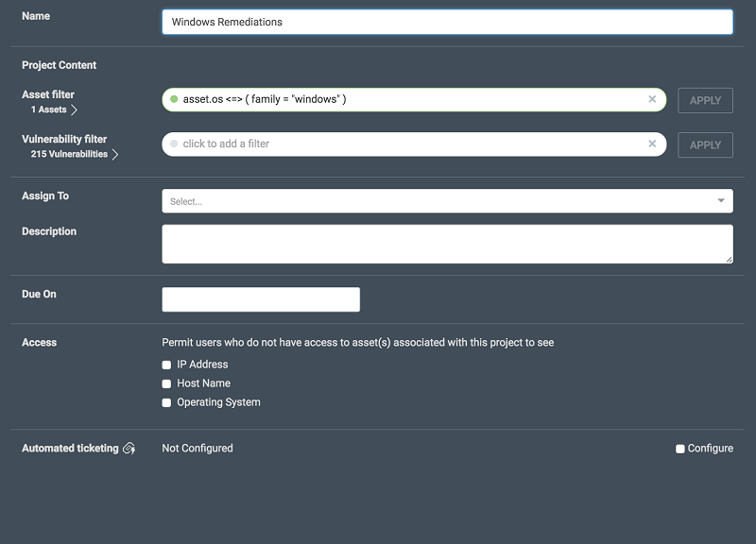The image size is (756, 544).
Task: Select the Due On date field
Action: (261, 299)
